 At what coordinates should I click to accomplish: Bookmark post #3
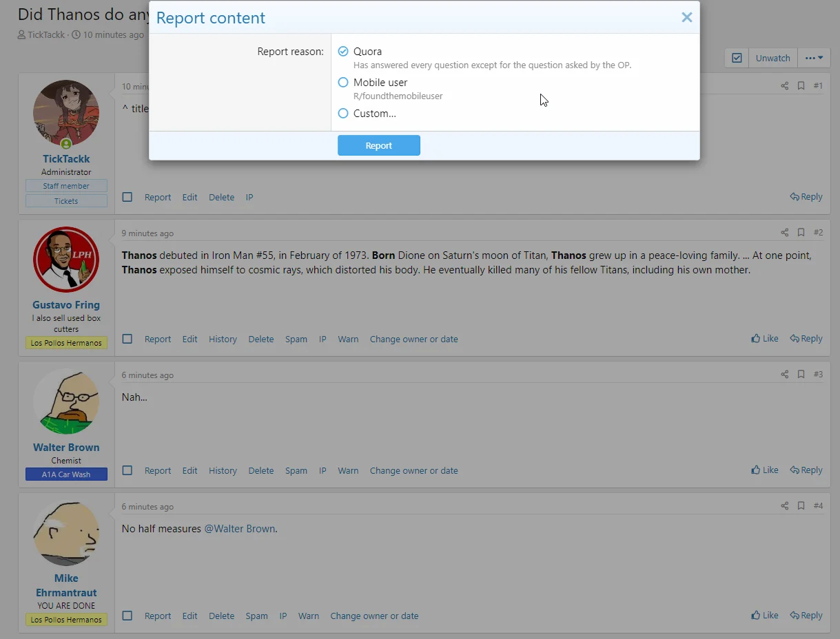[x=801, y=375]
